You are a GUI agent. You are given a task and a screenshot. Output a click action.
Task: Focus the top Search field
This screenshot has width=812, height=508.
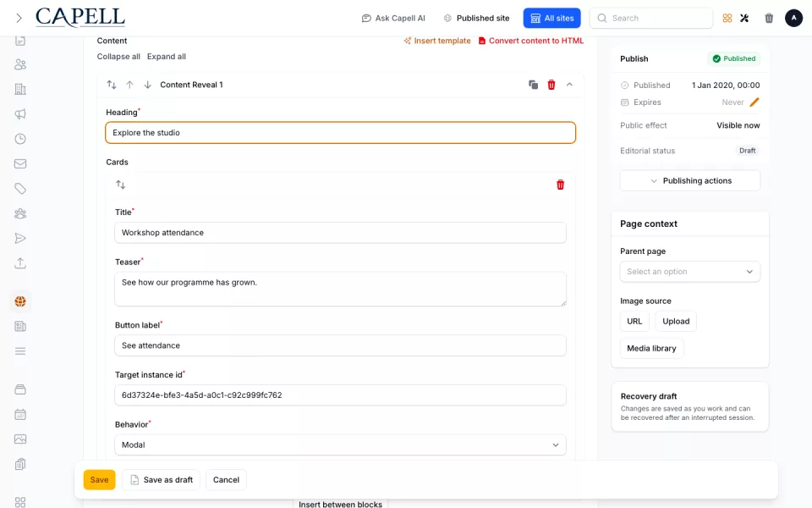[651, 18]
